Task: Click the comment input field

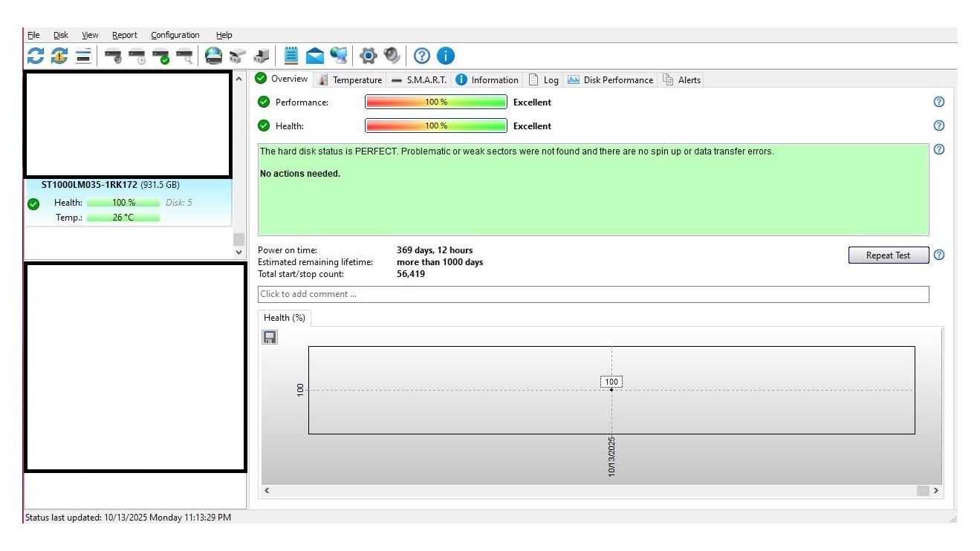Action: point(593,294)
